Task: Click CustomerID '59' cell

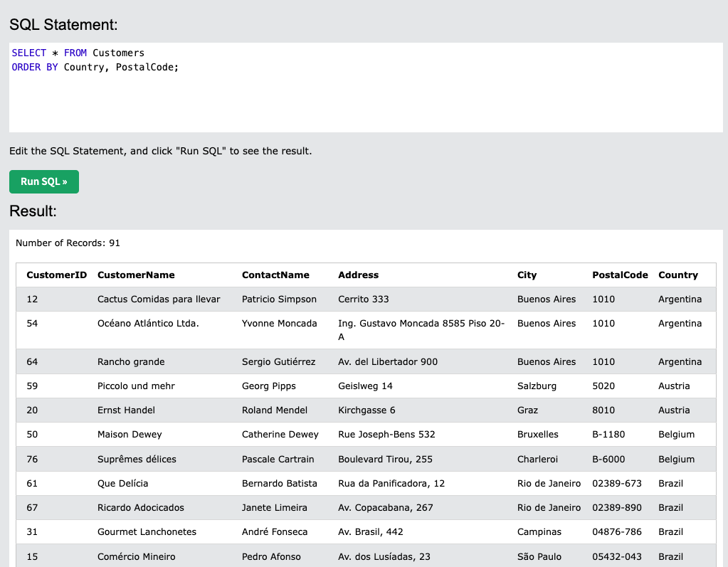Action: click(32, 386)
